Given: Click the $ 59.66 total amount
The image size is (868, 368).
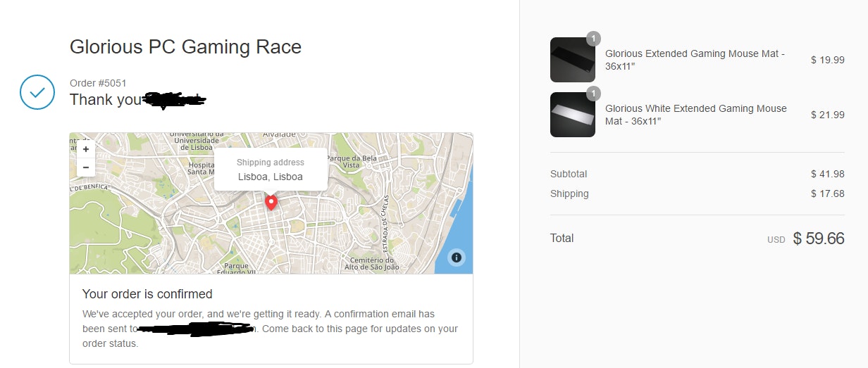Looking at the screenshot, I should pyautogui.click(x=818, y=239).
